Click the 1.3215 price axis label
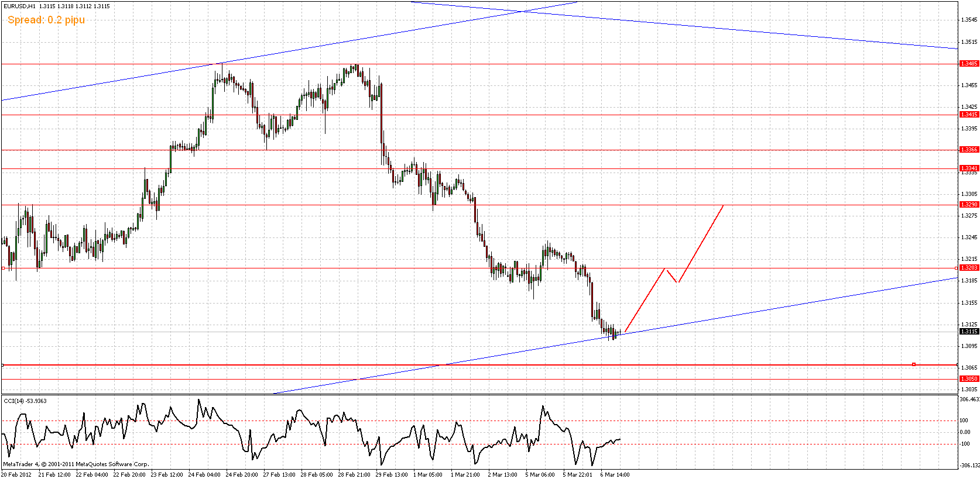This screenshot has height=479, width=980. pyautogui.click(x=969, y=259)
